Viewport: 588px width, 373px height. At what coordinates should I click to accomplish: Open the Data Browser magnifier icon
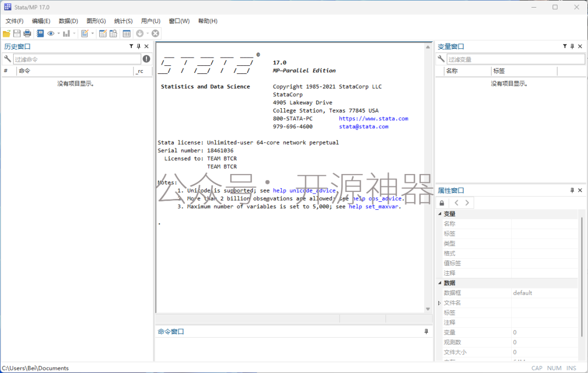(x=113, y=34)
